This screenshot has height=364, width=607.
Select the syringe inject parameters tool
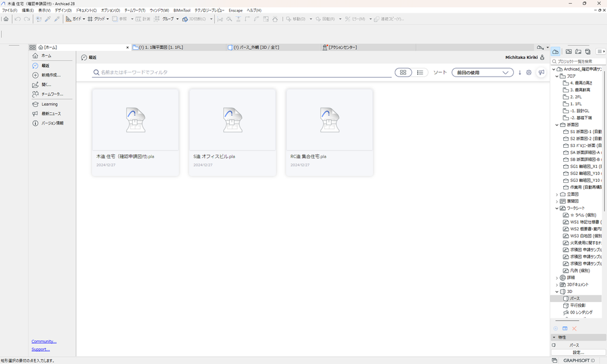(x=57, y=19)
